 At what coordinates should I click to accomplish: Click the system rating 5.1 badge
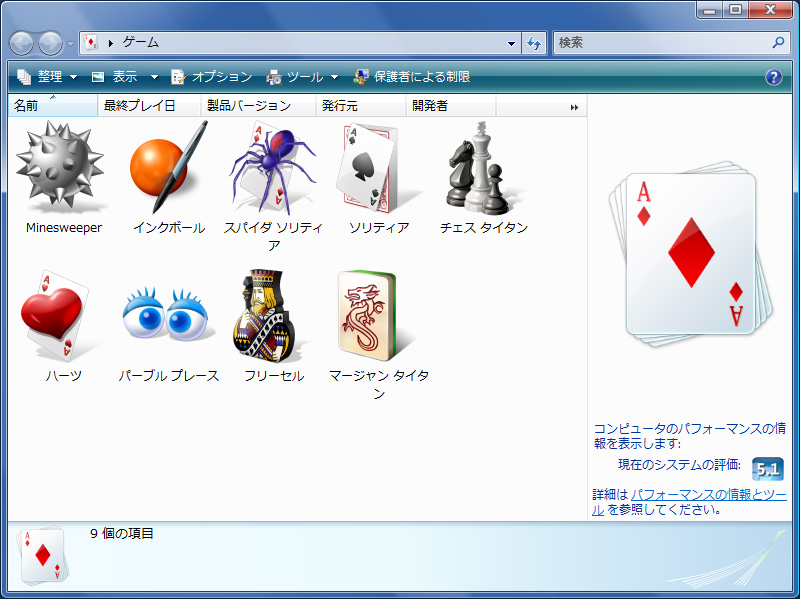(x=767, y=469)
